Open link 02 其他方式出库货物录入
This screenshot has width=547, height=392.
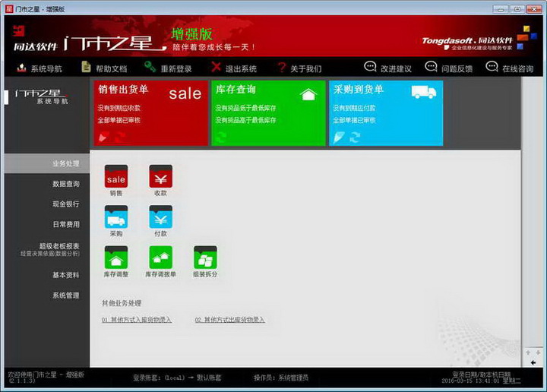(x=230, y=320)
